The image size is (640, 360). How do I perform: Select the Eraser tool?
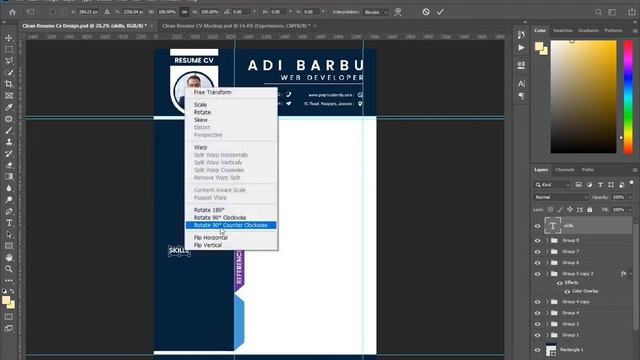[9, 165]
